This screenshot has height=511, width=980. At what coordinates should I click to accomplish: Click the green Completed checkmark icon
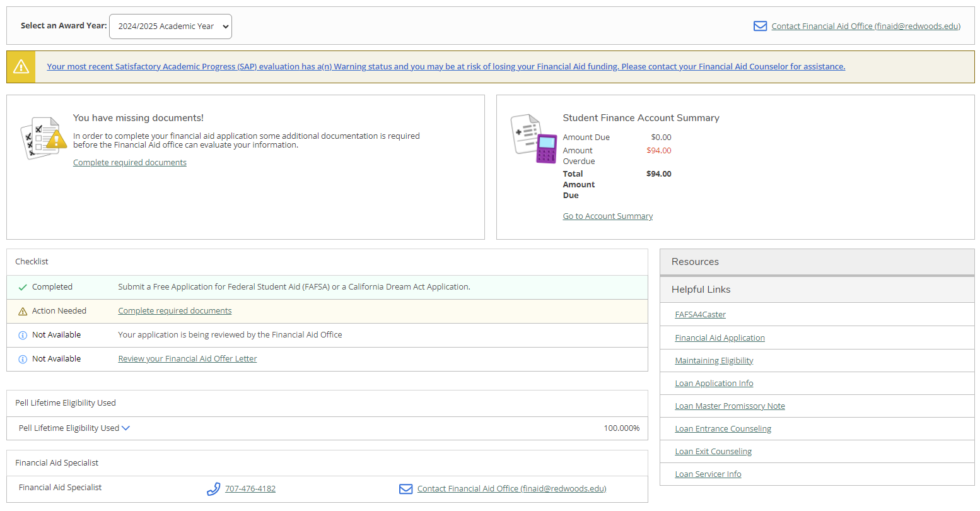pos(23,287)
